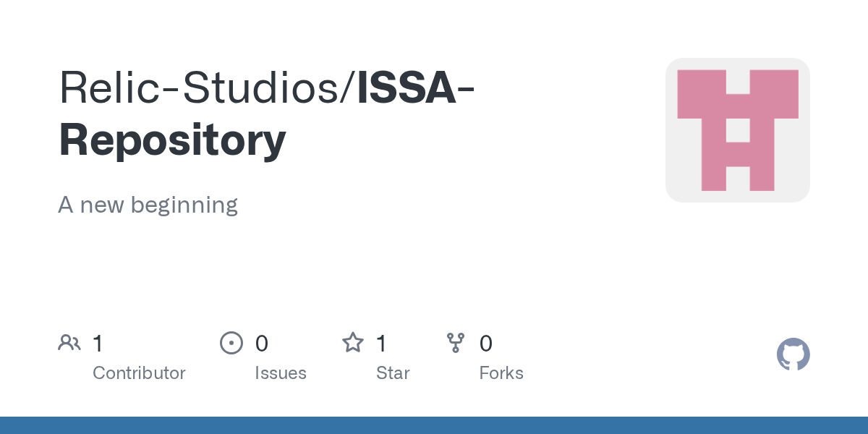Click the fork branch icon
Viewport: 868px width, 434px height.
[456, 343]
